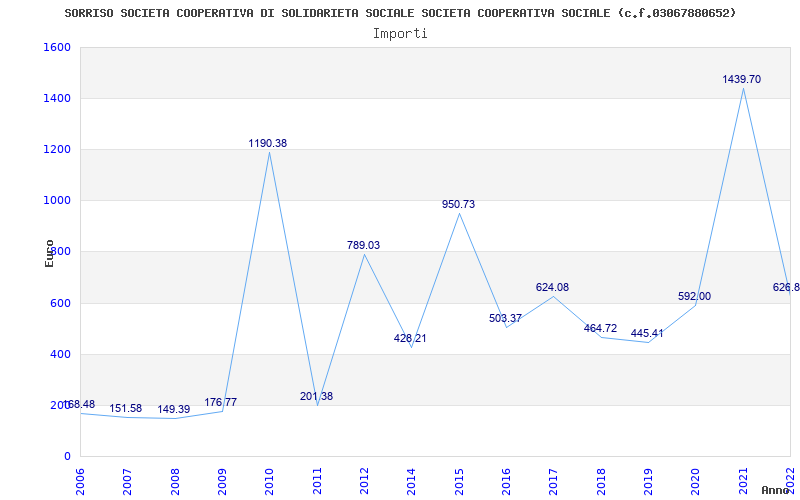Click the 168.48 data label for 2006
800x500 pixels.
click(x=79, y=404)
